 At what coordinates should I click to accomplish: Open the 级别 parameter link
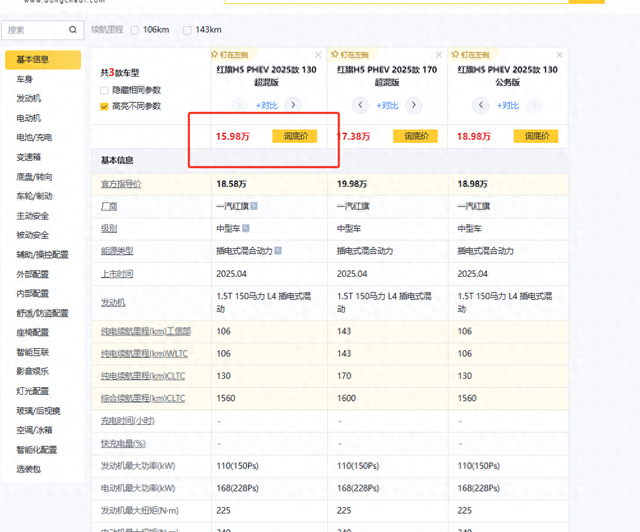click(x=109, y=229)
